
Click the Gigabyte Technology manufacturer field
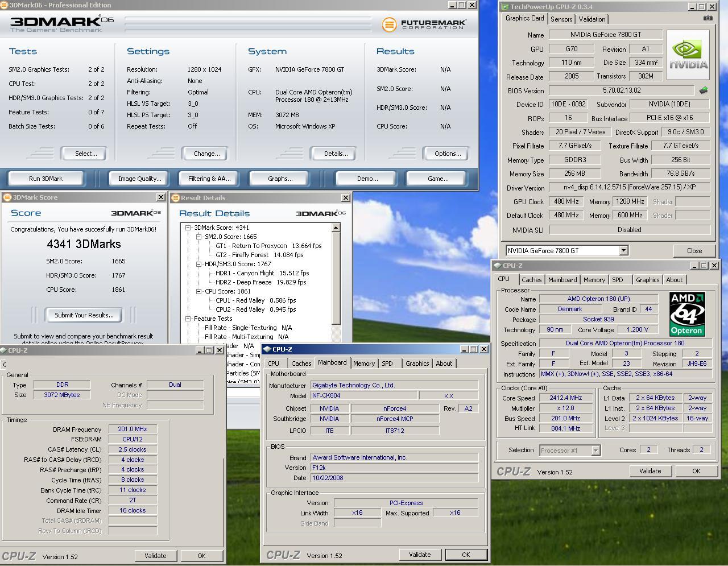pyautogui.click(x=394, y=385)
